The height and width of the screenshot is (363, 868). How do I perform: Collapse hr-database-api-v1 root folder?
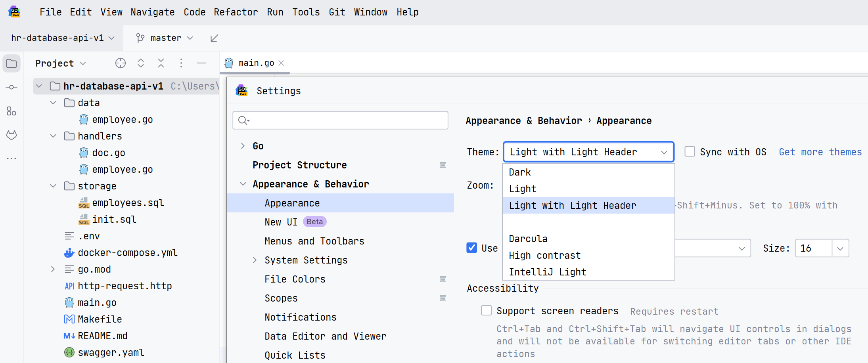click(39, 86)
